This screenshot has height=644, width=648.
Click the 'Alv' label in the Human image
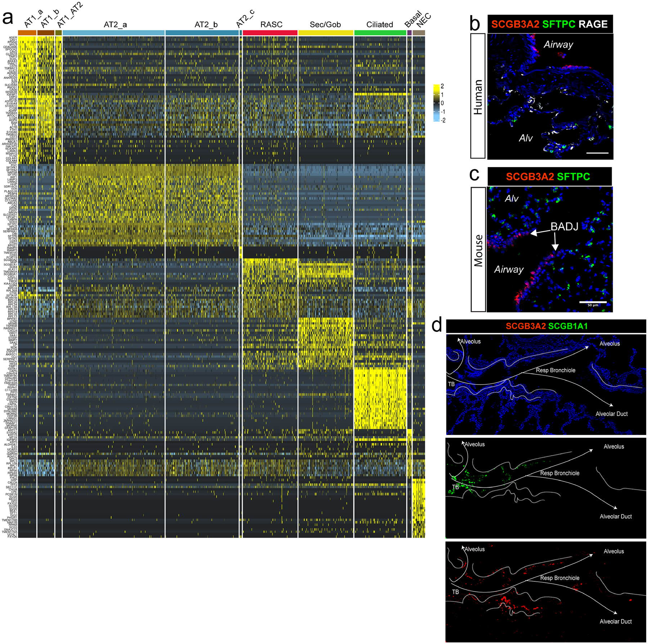pos(526,138)
